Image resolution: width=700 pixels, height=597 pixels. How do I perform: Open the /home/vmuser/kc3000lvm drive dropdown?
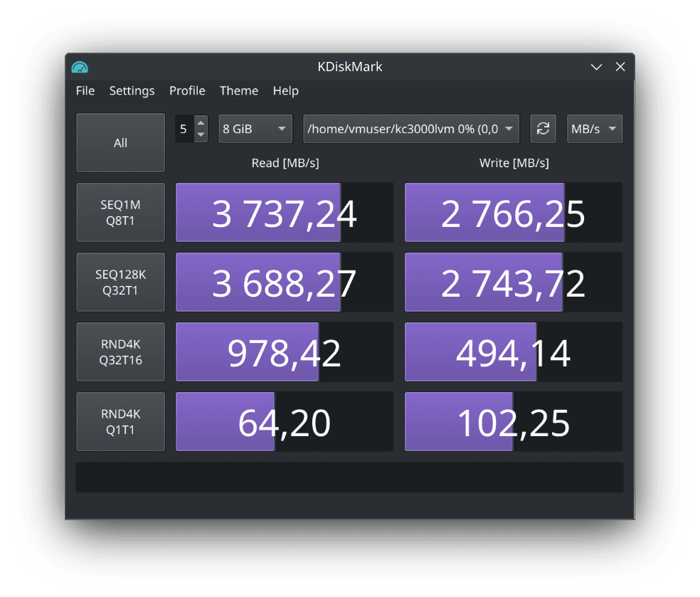pyautogui.click(x=411, y=129)
